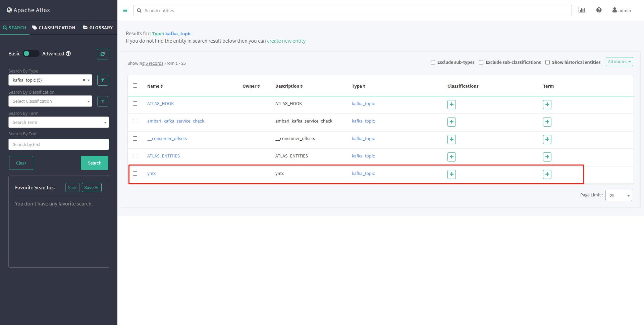The width and height of the screenshot is (644, 325).
Task: Add classification to yntx row
Action: tap(451, 174)
